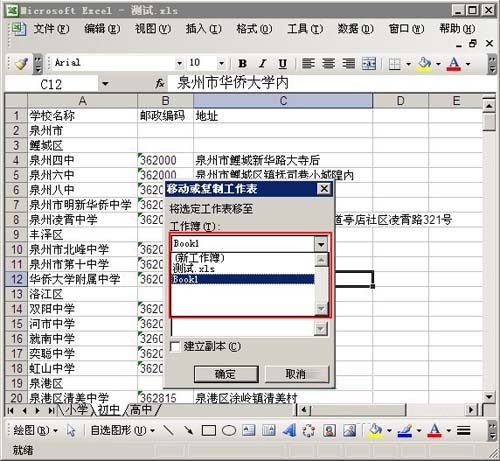This screenshot has width=500, height=461.
Task: Click drawing toolbar font color A
Action: click(x=435, y=430)
